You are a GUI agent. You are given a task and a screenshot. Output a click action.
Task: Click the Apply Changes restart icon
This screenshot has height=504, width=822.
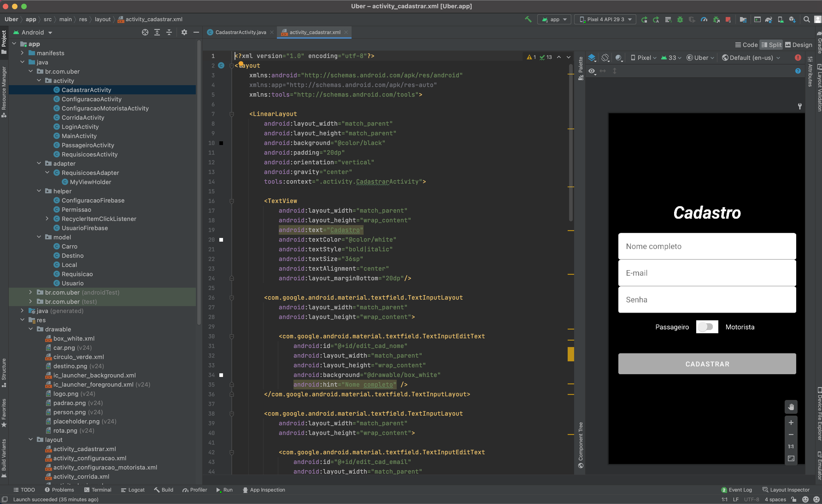(x=644, y=19)
